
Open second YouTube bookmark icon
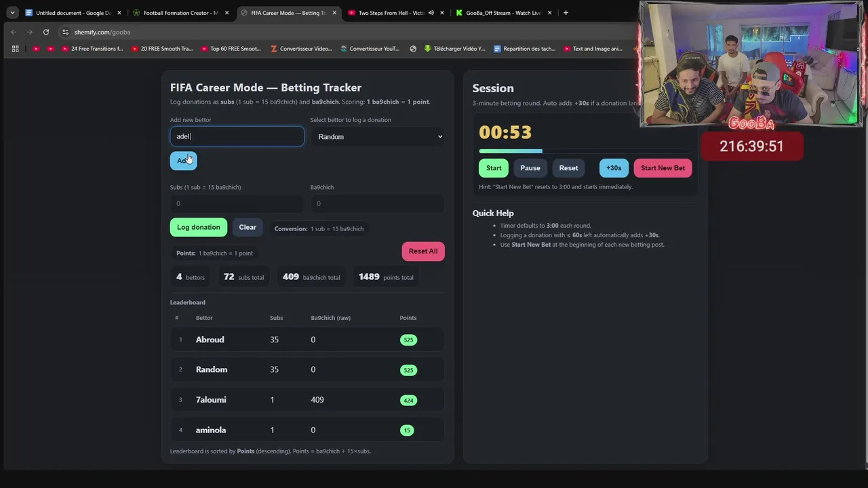pyautogui.click(x=50, y=49)
